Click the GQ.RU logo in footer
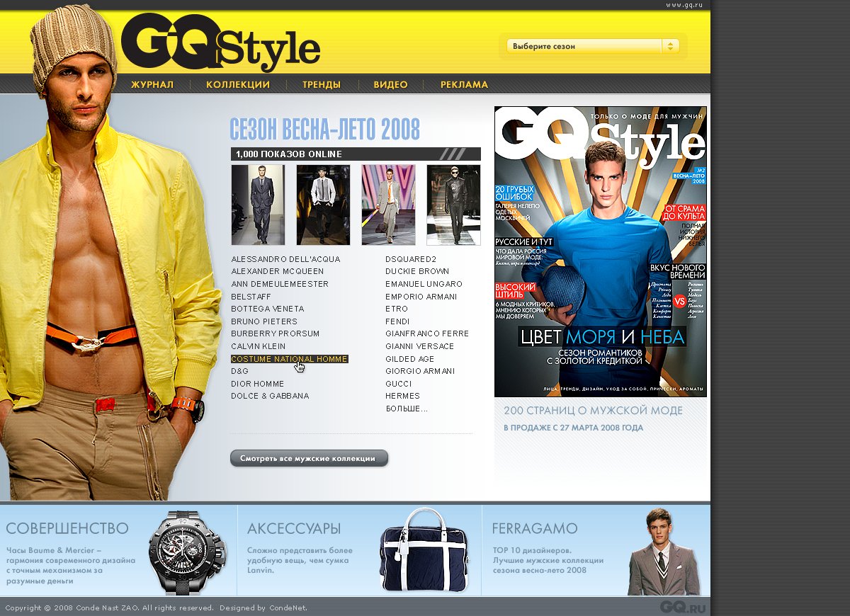Image resolution: width=850 pixels, height=616 pixels. click(683, 607)
